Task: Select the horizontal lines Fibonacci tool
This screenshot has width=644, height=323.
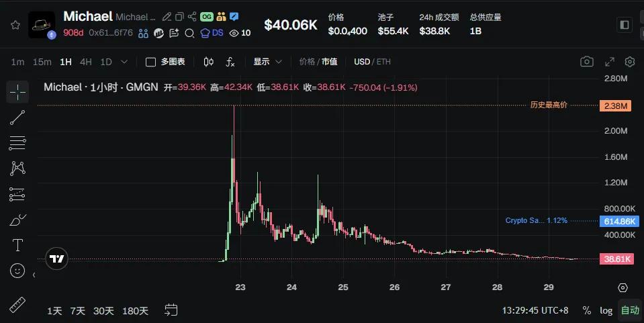Action: point(17,143)
